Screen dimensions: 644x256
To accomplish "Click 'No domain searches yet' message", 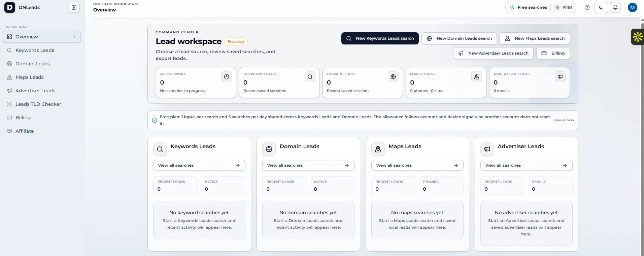I will click(308, 213).
